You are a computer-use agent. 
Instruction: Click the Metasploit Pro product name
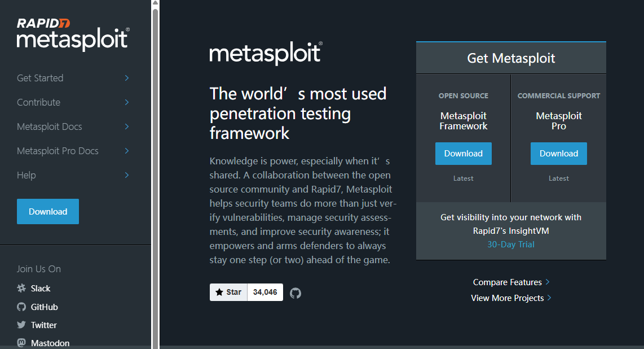(559, 121)
